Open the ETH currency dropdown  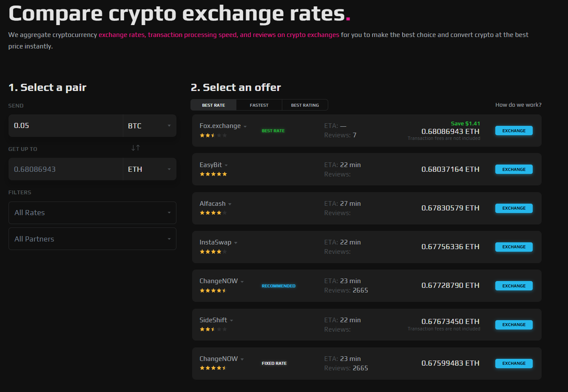tap(149, 169)
